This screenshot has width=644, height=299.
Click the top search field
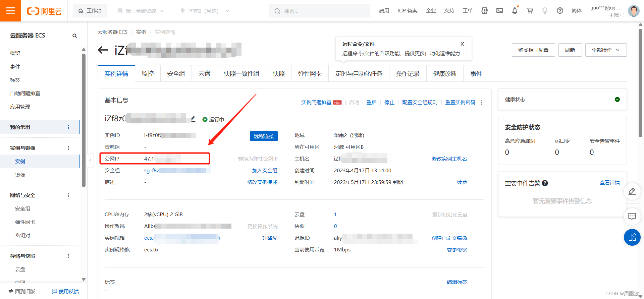point(320,11)
